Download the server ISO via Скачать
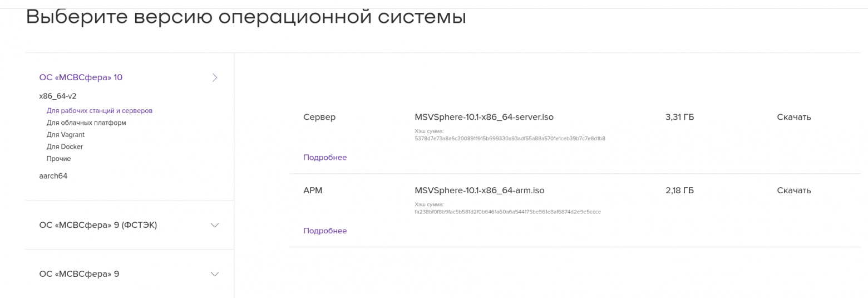Screen dimensions: 868x298 tap(794, 117)
